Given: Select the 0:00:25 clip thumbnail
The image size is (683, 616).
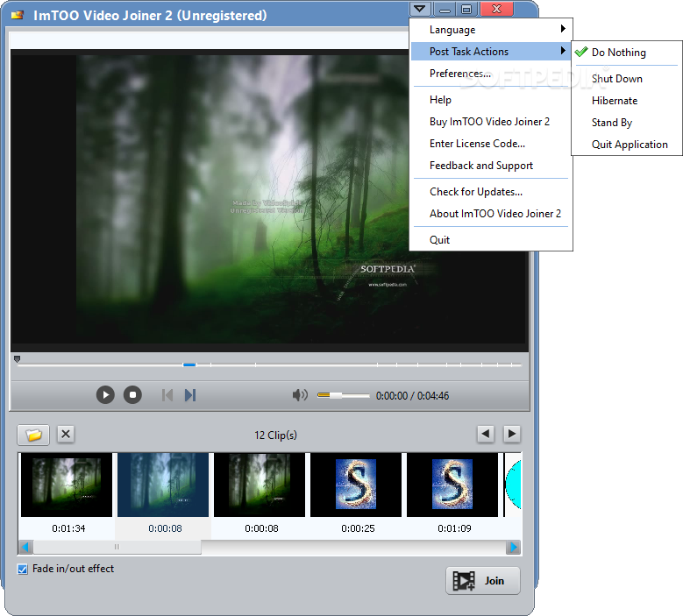Looking at the screenshot, I should tap(356, 485).
